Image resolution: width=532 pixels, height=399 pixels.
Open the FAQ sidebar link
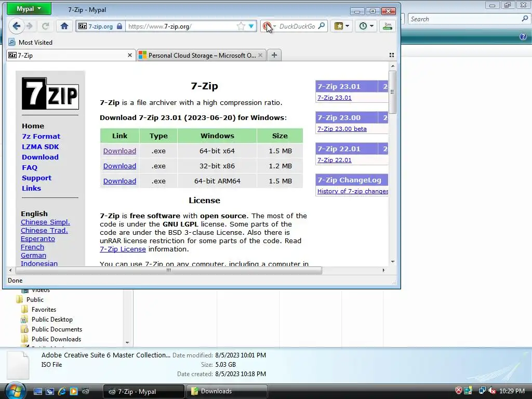pyautogui.click(x=30, y=168)
